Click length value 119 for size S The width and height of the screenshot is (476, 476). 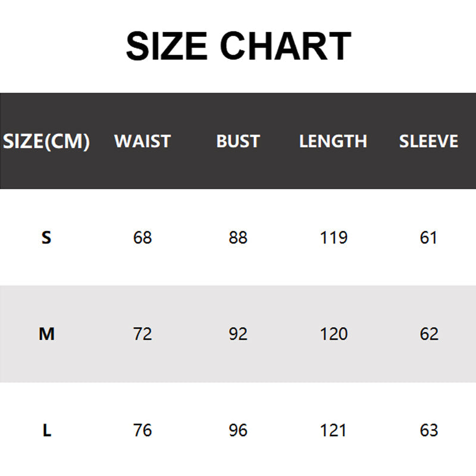[333, 238]
